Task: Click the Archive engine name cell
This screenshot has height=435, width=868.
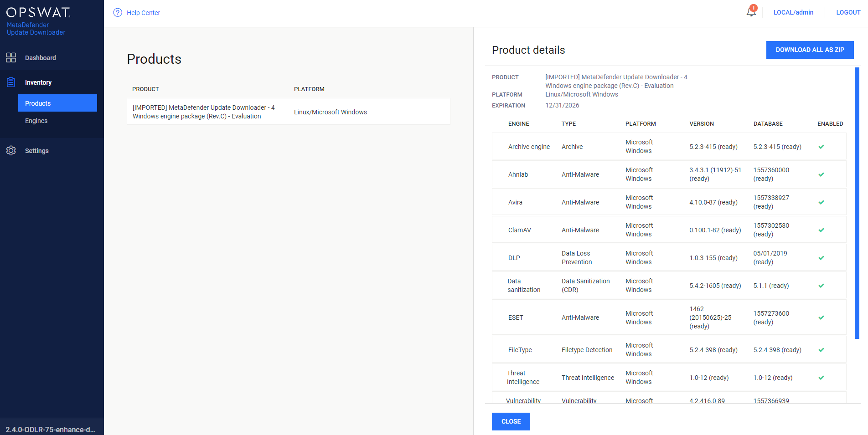Action: coord(529,147)
